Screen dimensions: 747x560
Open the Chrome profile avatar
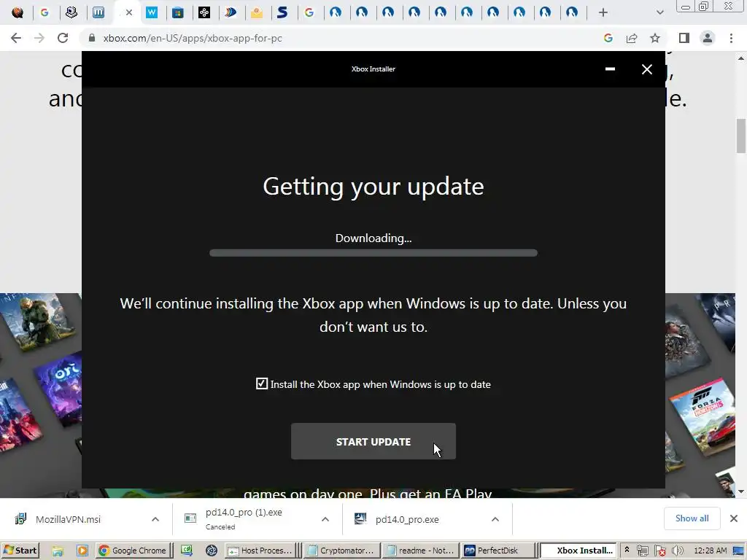pos(708,38)
